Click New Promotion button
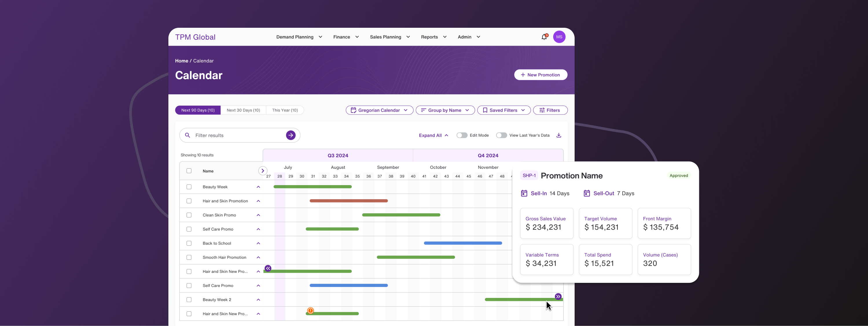The height and width of the screenshot is (326, 868). 540,75
